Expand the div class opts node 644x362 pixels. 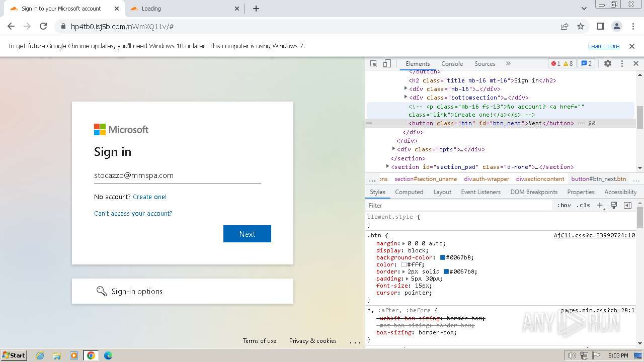point(393,149)
